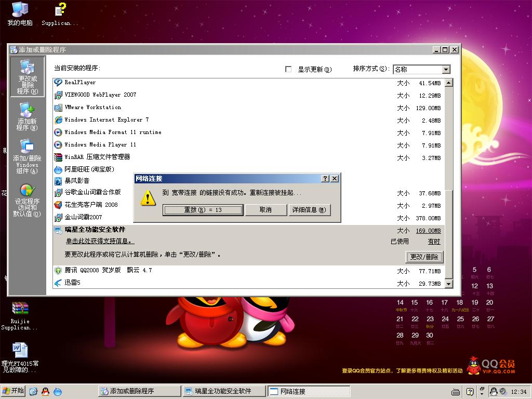Select the 设定程序访问和默认值 sidebar icon

(x=27, y=200)
